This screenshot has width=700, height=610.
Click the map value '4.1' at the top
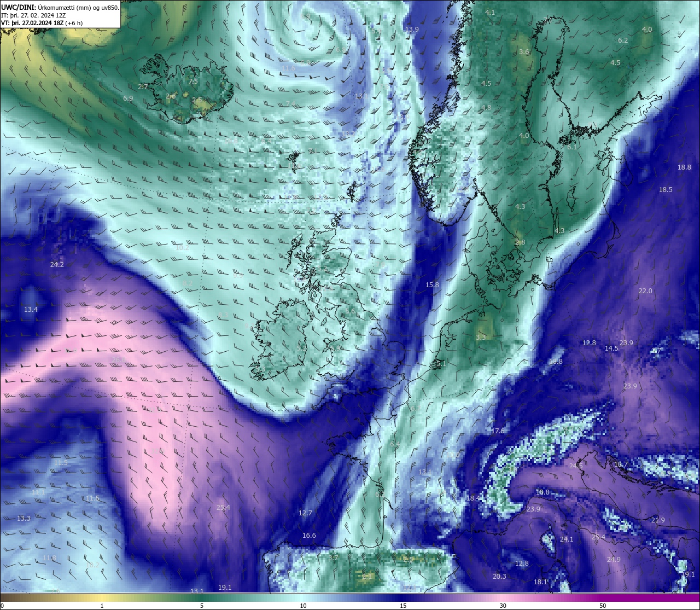pos(490,12)
